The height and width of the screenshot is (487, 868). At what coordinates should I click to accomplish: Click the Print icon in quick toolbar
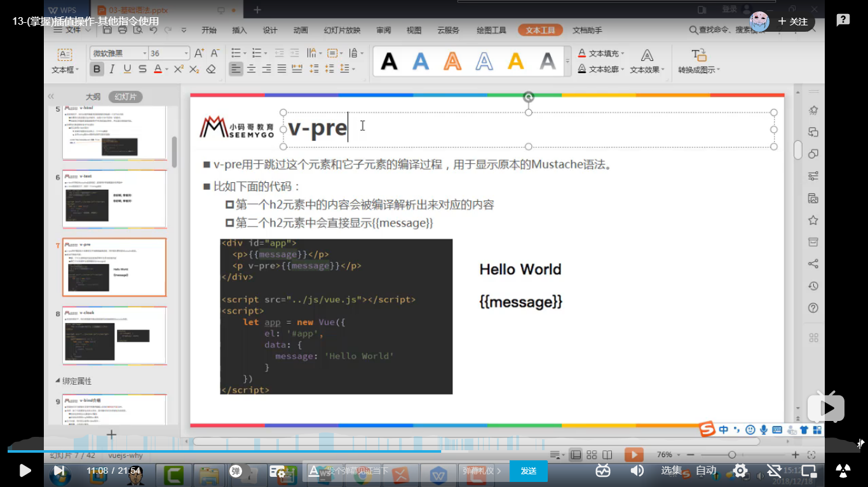(x=122, y=30)
